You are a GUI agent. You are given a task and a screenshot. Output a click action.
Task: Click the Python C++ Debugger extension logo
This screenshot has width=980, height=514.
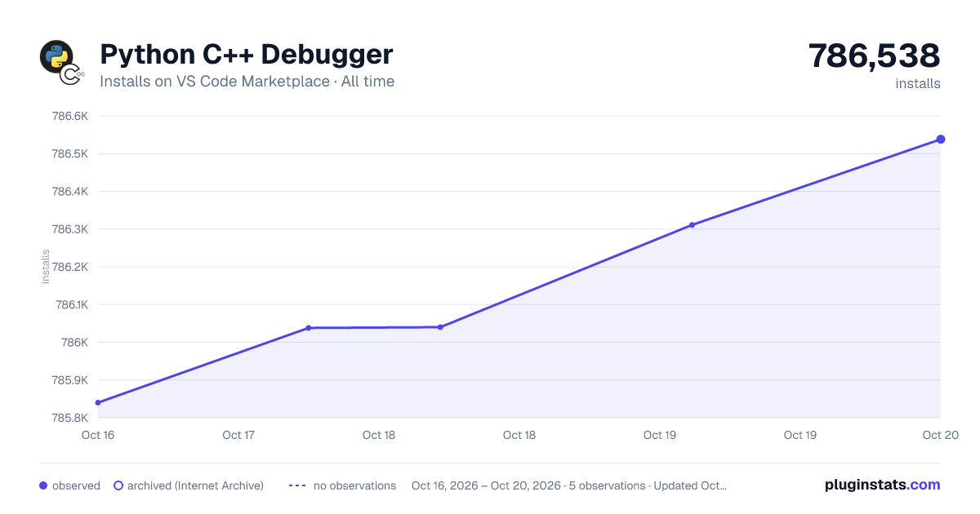pyautogui.click(x=62, y=62)
